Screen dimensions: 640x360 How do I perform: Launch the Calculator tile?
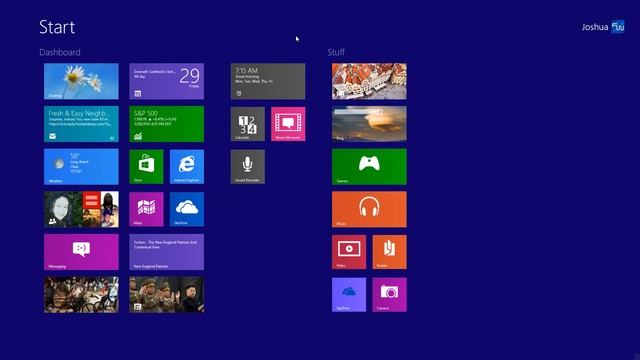247,124
